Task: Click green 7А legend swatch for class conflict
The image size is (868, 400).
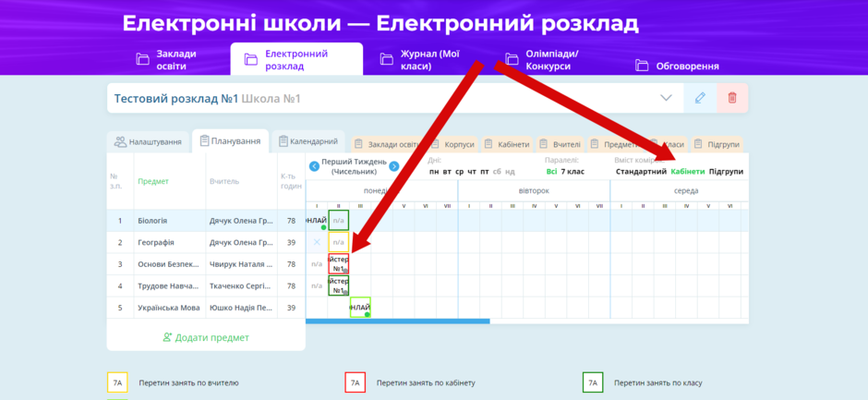Action: pyautogui.click(x=593, y=382)
